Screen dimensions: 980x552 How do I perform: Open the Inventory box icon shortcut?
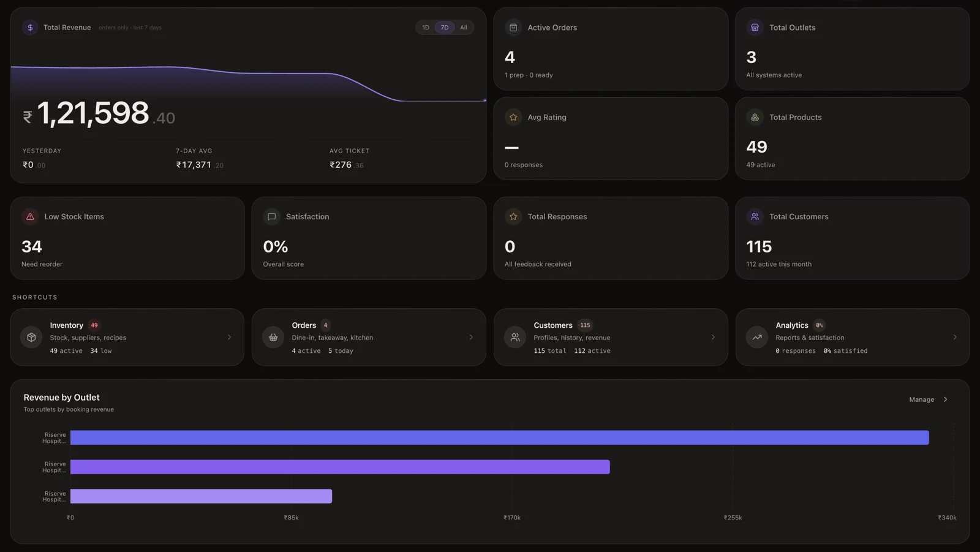pyautogui.click(x=31, y=337)
